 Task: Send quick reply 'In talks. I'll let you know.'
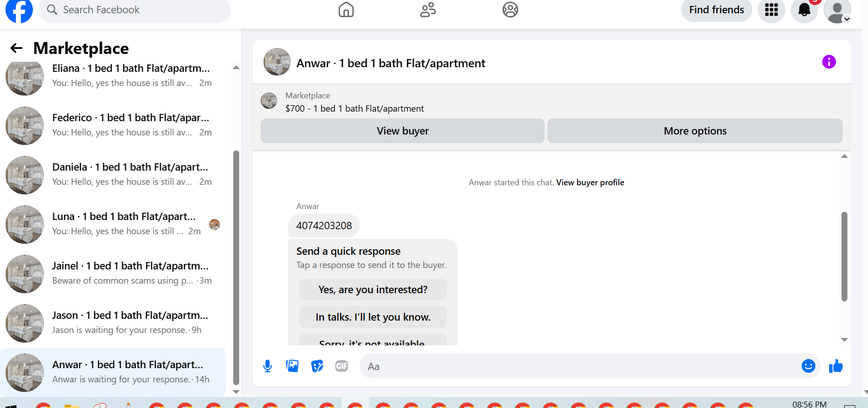(373, 317)
